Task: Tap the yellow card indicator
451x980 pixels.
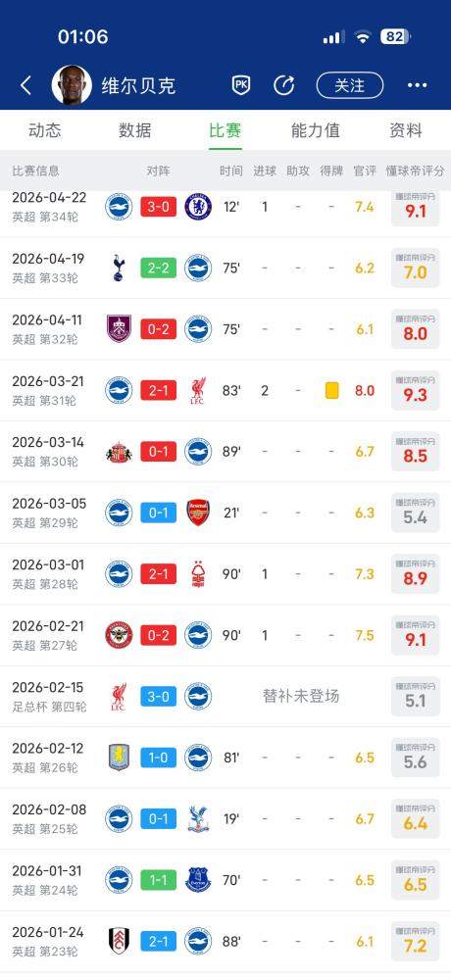Action: point(331,391)
